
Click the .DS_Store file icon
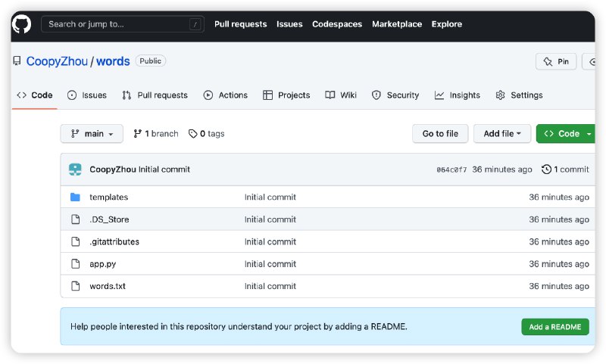75,219
